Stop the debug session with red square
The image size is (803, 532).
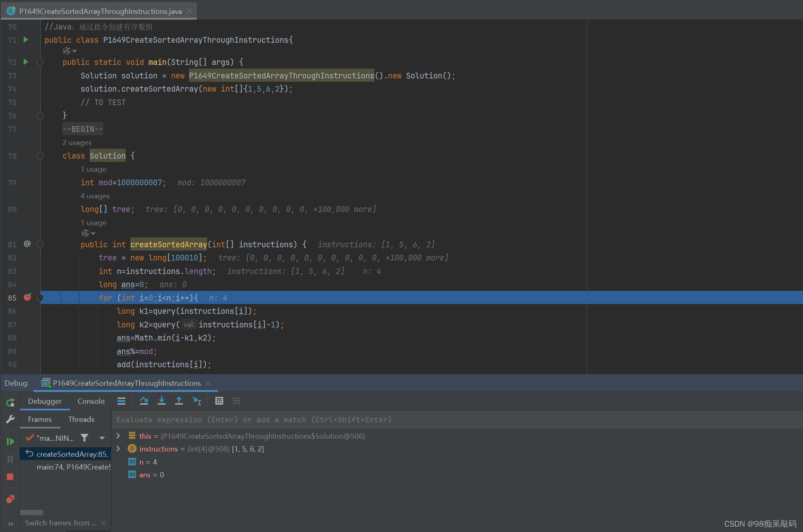pos(10,477)
